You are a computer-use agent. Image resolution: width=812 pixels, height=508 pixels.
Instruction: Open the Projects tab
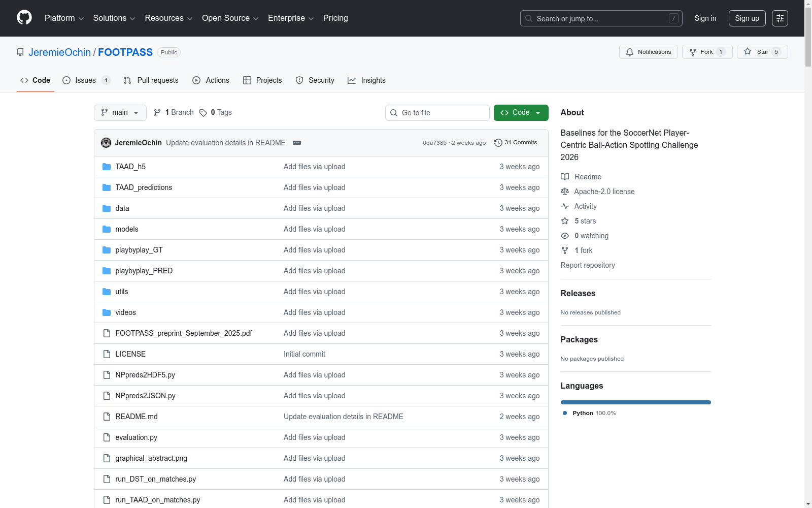point(262,80)
